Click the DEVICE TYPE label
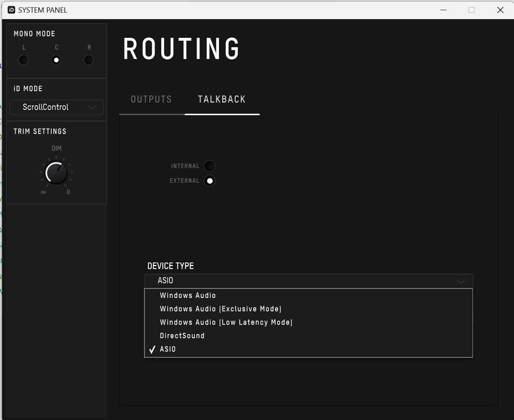514x420 pixels. coord(171,266)
